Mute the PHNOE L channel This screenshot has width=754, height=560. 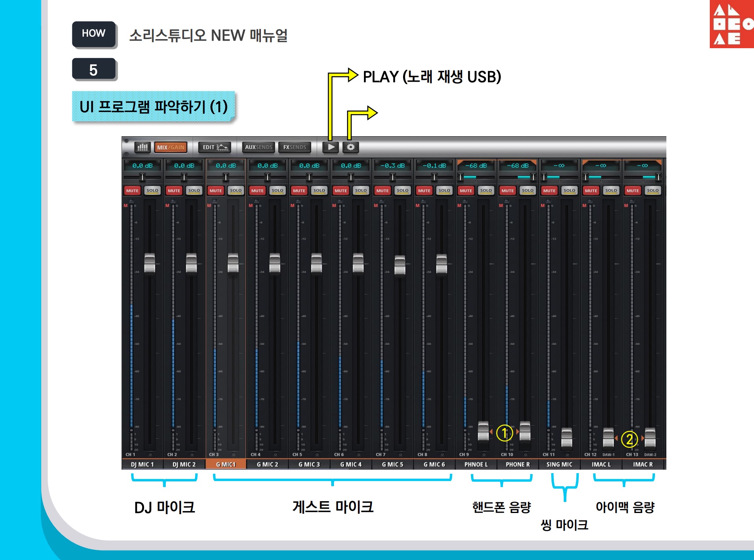click(466, 191)
